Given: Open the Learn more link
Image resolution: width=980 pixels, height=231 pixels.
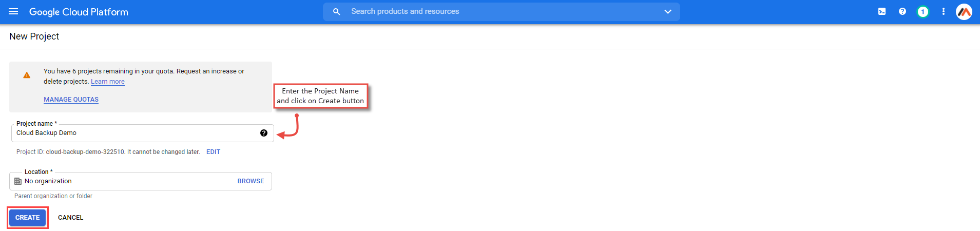Looking at the screenshot, I should coord(108,82).
